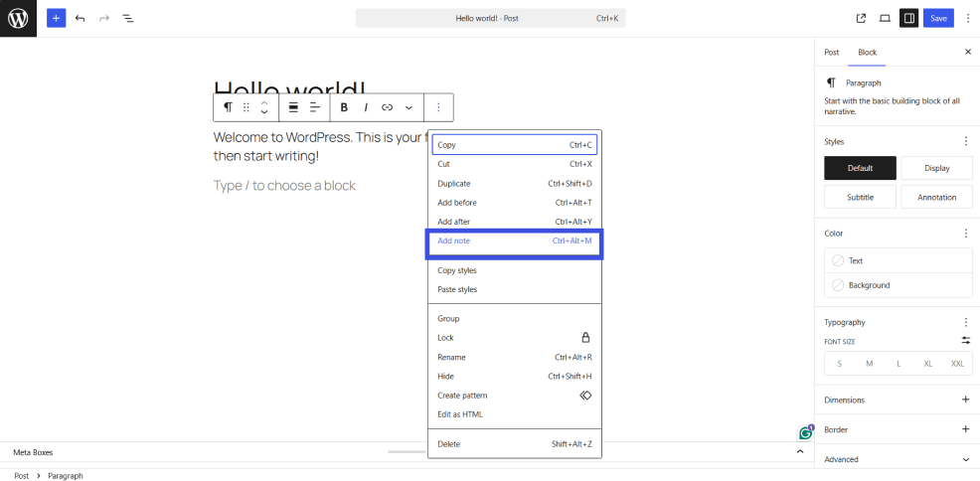Viewport: 980px width, 481px height.
Task: Apply the Subtitle style
Action: (860, 197)
